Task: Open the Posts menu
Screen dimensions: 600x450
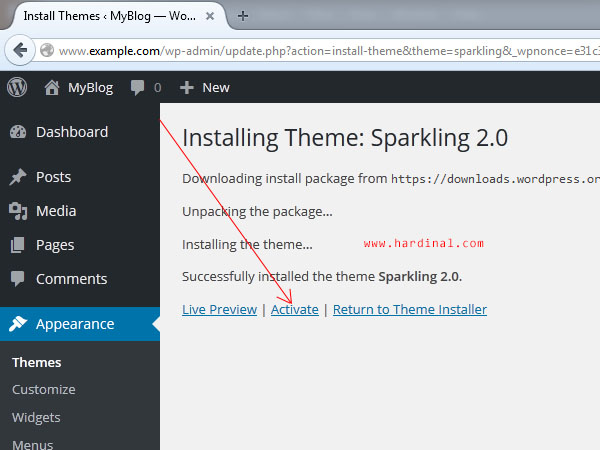Action: tap(80, 177)
